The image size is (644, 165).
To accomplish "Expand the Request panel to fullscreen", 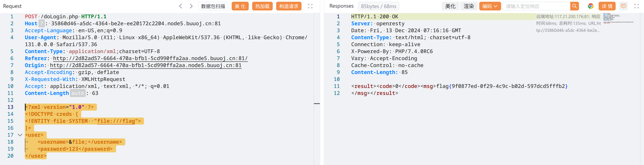I will pyautogui.click(x=310, y=6).
